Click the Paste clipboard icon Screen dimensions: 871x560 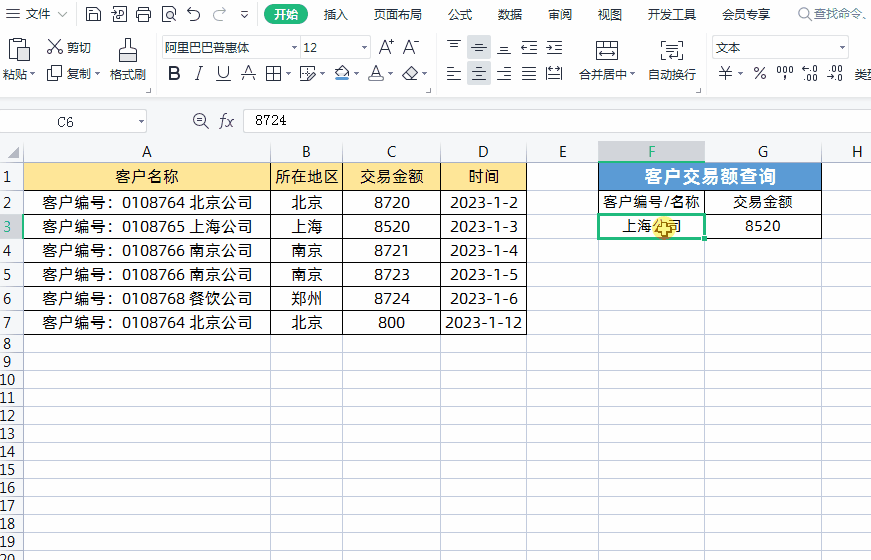point(19,50)
